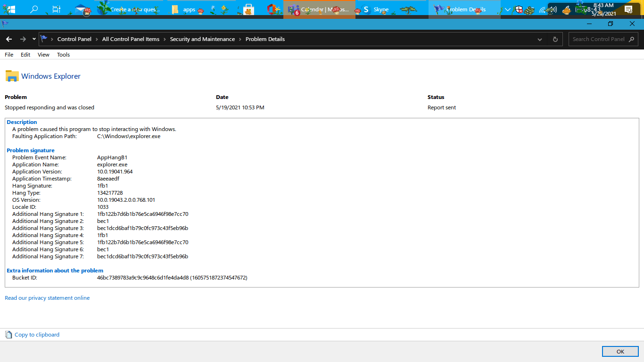This screenshot has width=644, height=362.
Task: Show hidden system tray icons
Action: pos(507,9)
